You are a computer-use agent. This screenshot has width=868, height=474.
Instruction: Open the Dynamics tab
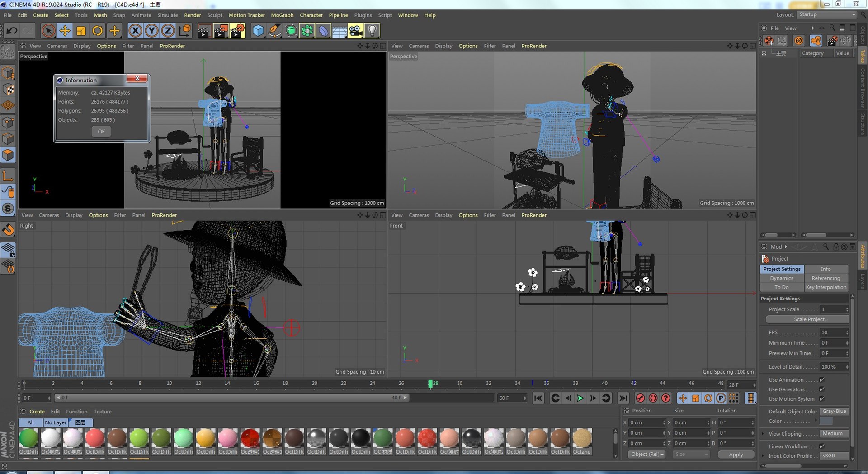point(782,278)
